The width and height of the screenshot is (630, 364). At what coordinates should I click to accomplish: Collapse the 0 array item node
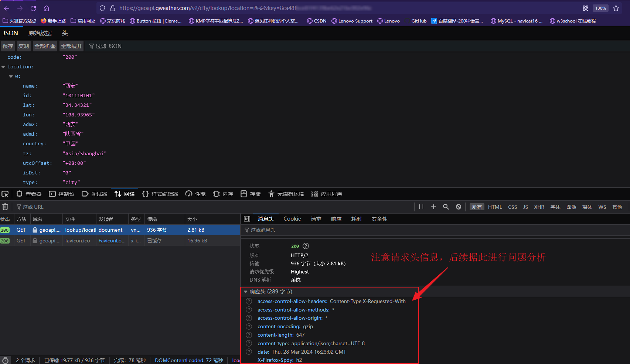[x=11, y=76]
